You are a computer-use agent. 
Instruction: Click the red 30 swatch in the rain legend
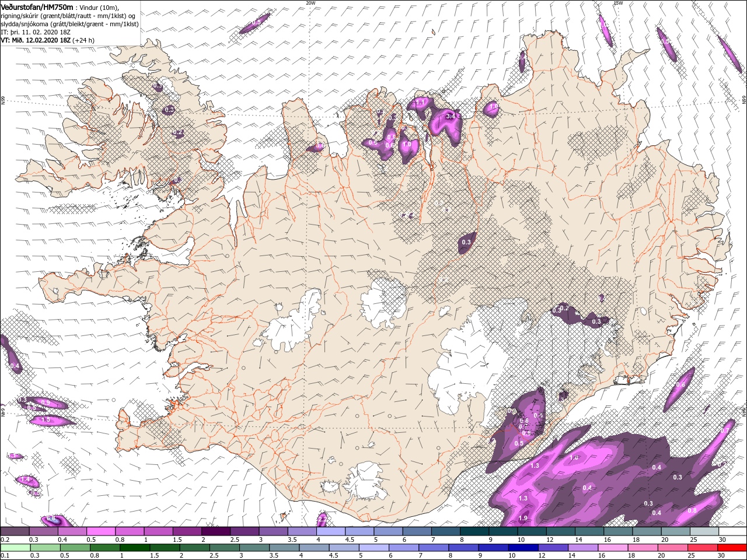point(732,548)
